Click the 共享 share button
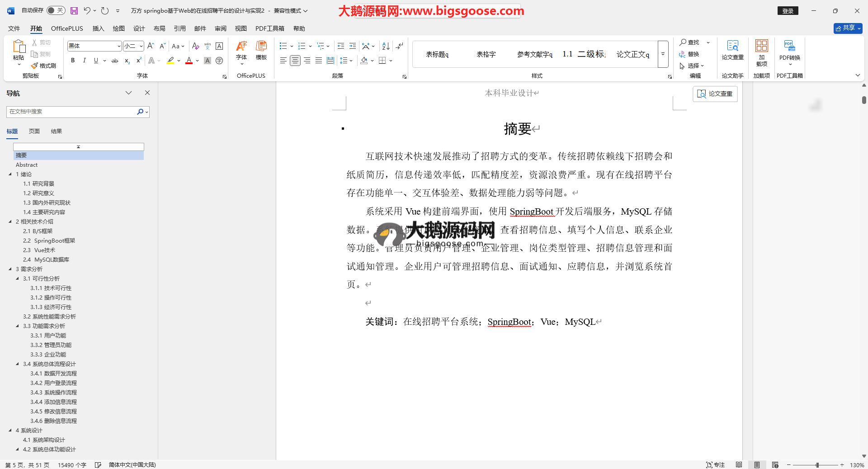868x469 pixels. click(848, 28)
